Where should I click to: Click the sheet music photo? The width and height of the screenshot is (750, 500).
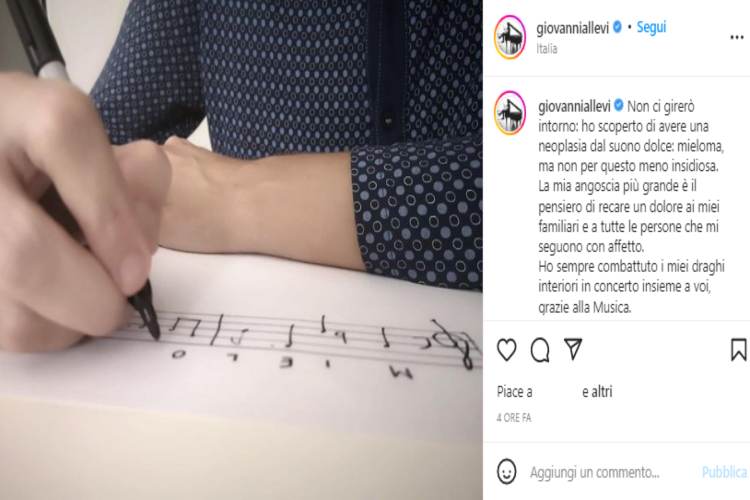(x=241, y=250)
